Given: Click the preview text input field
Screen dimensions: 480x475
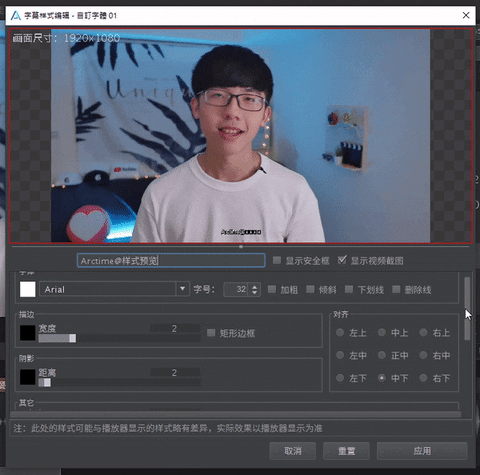Looking at the screenshot, I should pyautogui.click(x=171, y=261).
